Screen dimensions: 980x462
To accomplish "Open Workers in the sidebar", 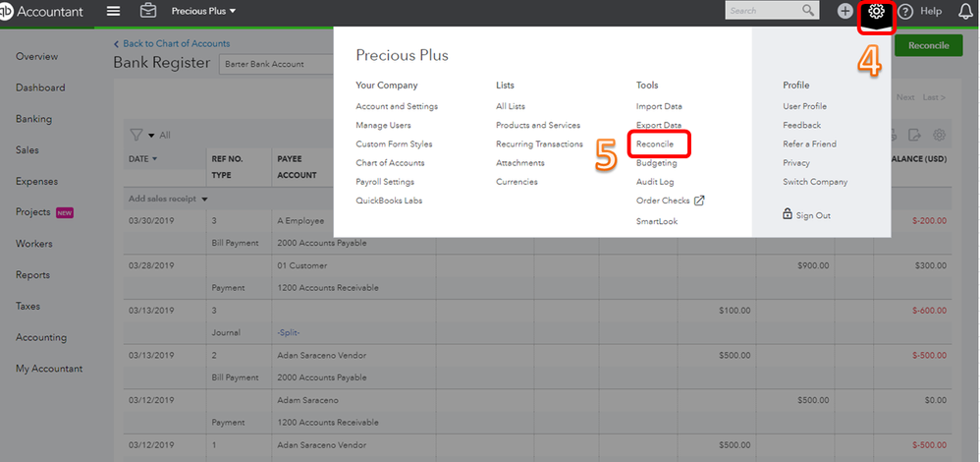I will (34, 244).
